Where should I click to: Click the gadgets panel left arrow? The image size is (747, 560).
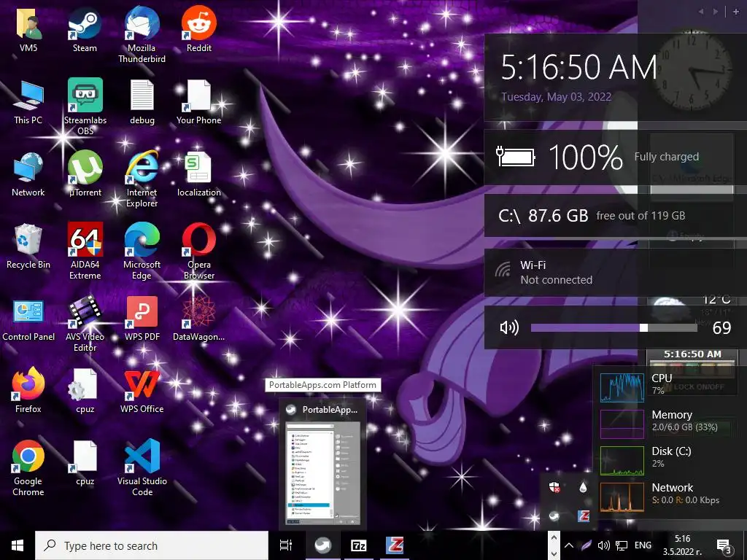pyautogui.click(x=701, y=12)
